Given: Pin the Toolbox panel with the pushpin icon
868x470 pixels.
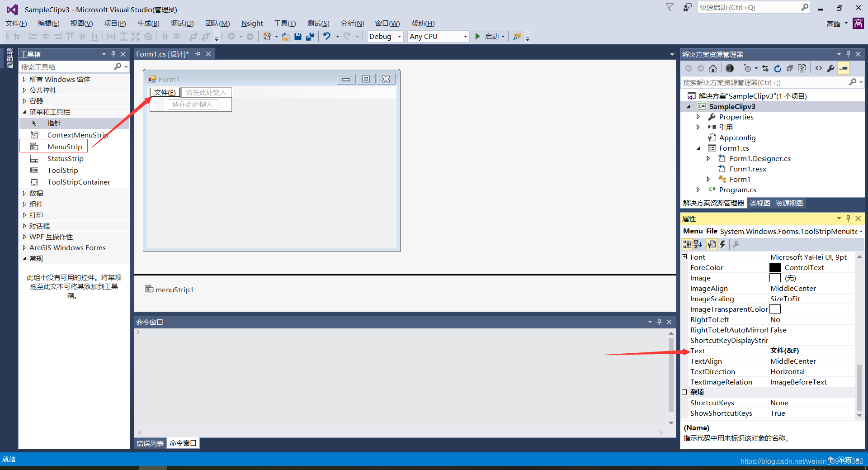Looking at the screenshot, I should pyautogui.click(x=113, y=54).
